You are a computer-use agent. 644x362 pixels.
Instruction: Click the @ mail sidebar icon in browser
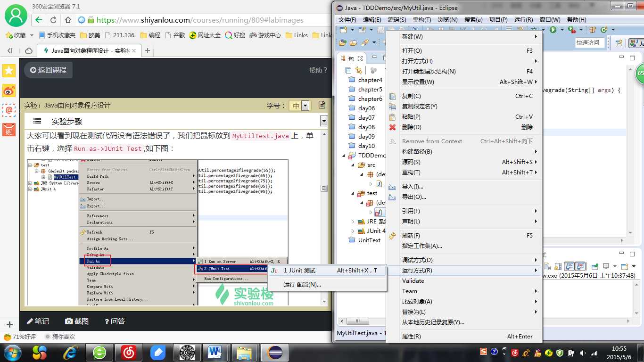9,110
